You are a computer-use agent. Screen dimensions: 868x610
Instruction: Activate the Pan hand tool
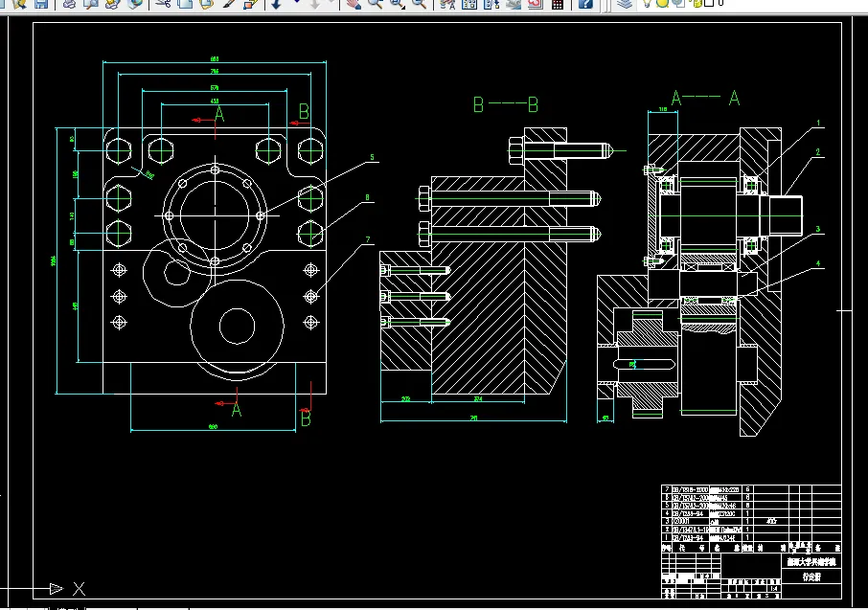click(x=353, y=4)
